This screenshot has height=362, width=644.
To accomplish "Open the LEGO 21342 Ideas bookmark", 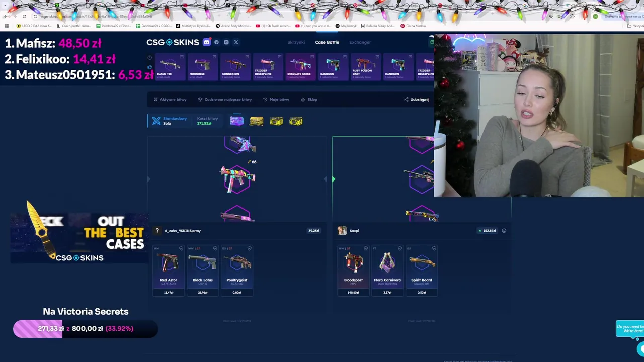I will tap(34, 26).
